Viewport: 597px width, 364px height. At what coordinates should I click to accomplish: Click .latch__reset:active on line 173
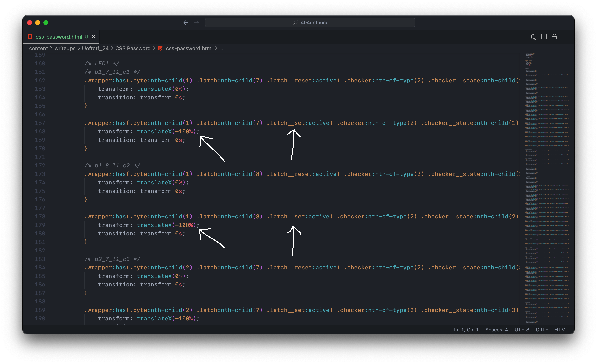pyautogui.click(x=302, y=174)
